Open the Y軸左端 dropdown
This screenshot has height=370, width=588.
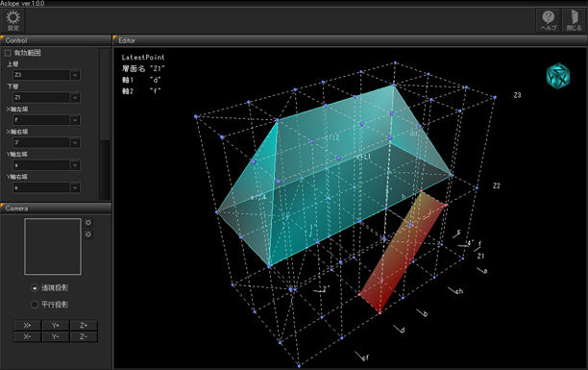pyautogui.click(x=46, y=165)
